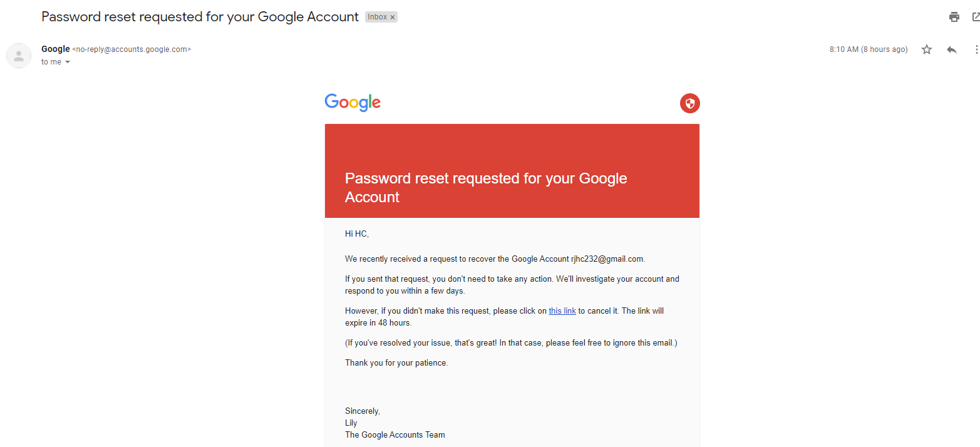Click the email subject line at top
980x447 pixels.
pyautogui.click(x=200, y=17)
